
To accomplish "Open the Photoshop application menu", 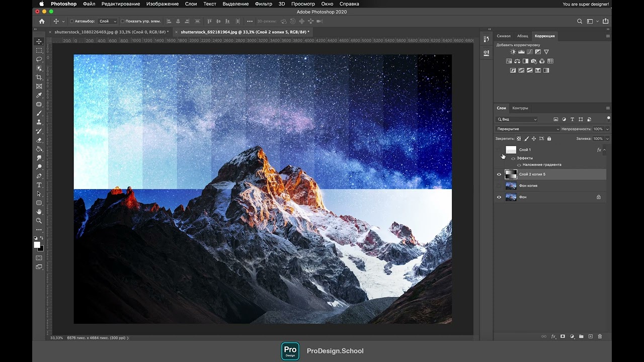I will point(63,4).
